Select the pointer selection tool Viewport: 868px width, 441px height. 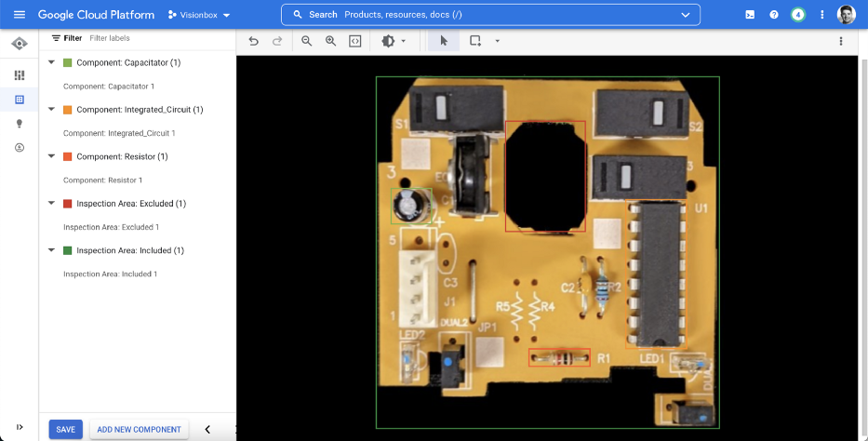[444, 41]
